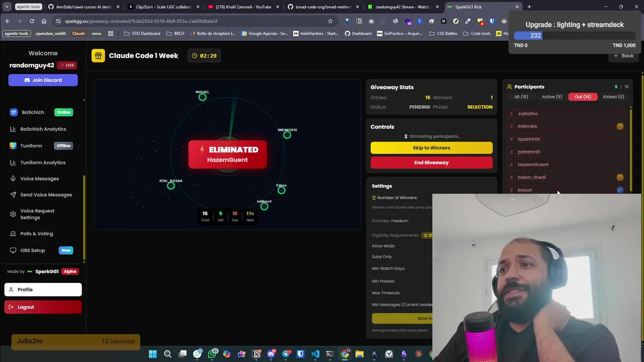This screenshot has height=362, width=644.
Task: Open the Profile page
Action: coord(43,290)
